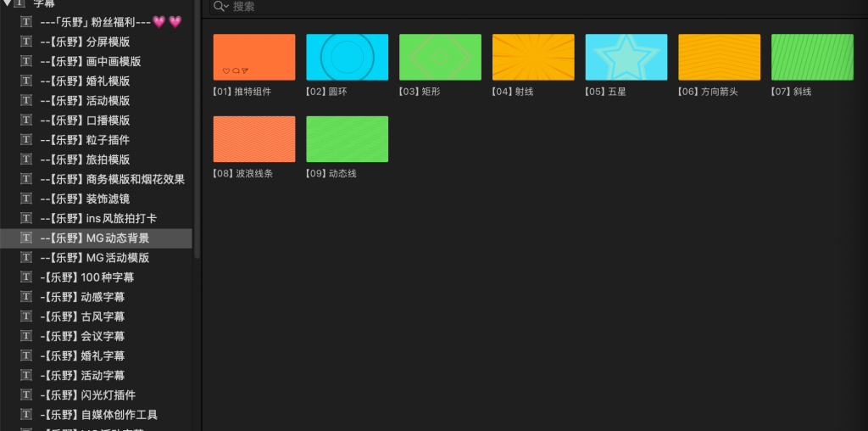Open the -【乐野】活动字幕 category

97,375
